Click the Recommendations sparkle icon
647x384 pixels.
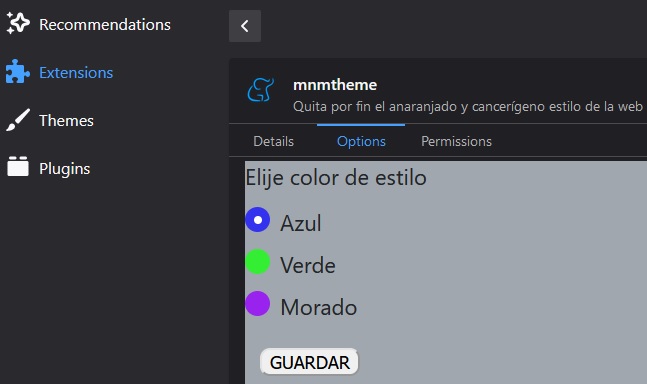[18, 23]
